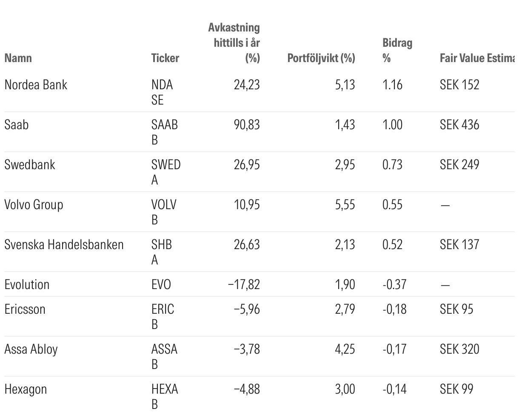The height and width of the screenshot is (420, 519).
Task: Click the Namn column header
Action: click(x=18, y=58)
